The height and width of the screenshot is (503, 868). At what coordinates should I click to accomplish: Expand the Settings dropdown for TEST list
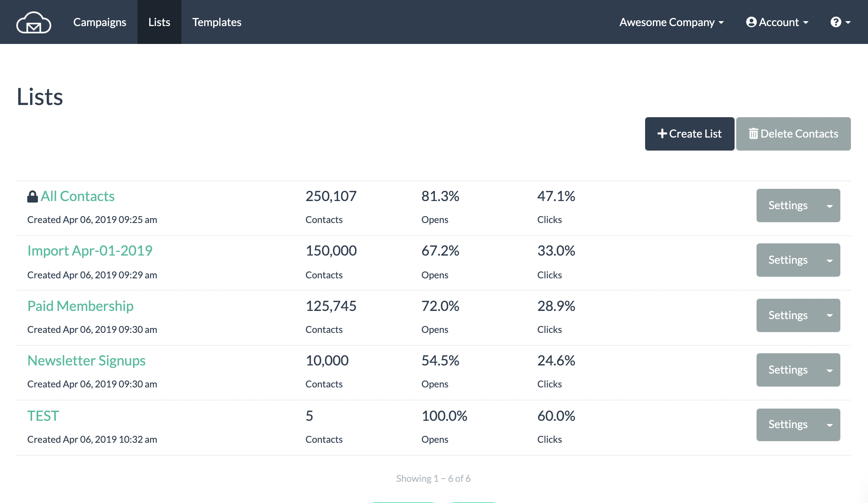click(830, 424)
